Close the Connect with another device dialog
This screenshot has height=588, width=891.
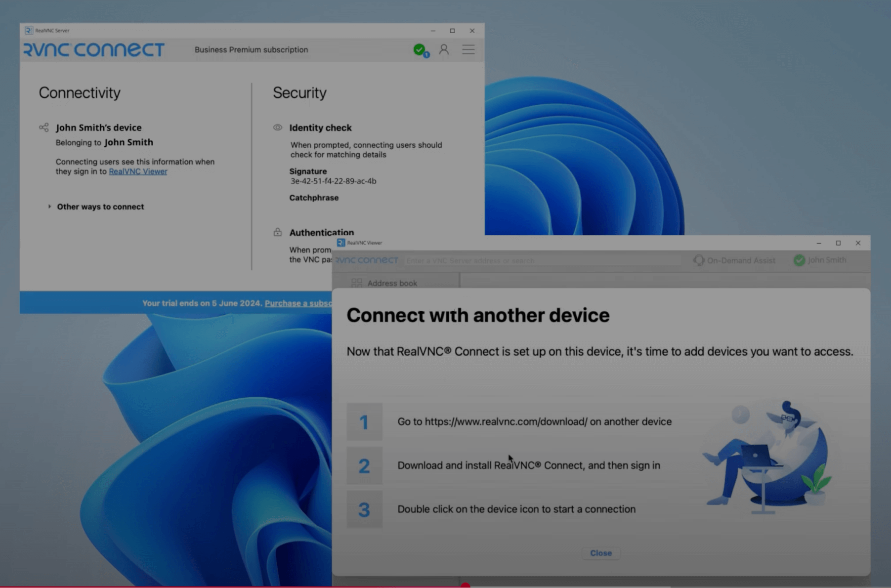point(600,553)
